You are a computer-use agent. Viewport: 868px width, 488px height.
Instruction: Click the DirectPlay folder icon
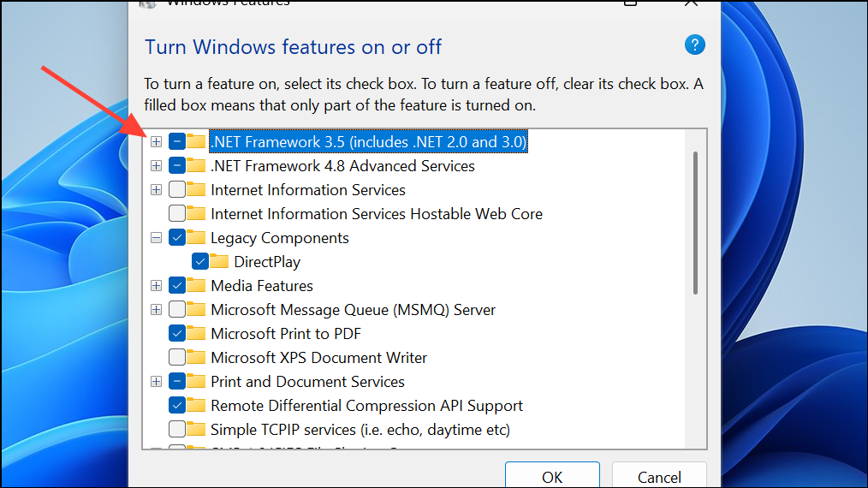pyautogui.click(x=220, y=262)
